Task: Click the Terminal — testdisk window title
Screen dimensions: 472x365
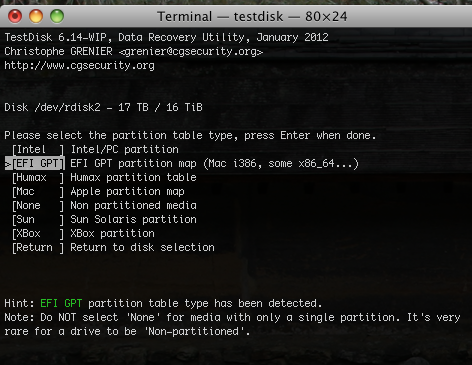Action: 252,16
